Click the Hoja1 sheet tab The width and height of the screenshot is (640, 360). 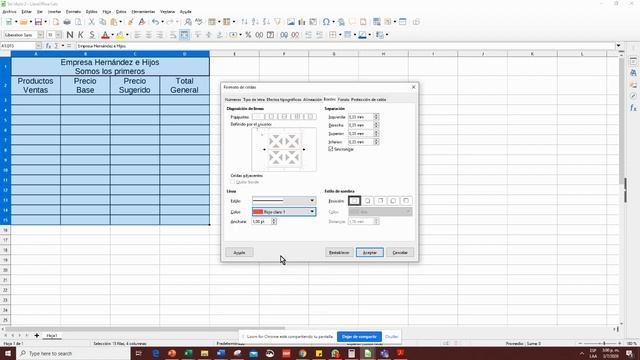pos(51,336)
